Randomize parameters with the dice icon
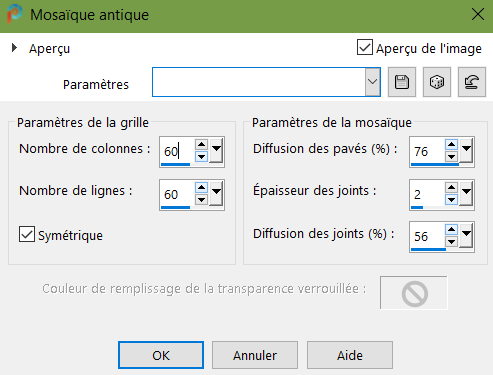The height and width of the screenshot is (375, 493). click(x=437, y=82)
